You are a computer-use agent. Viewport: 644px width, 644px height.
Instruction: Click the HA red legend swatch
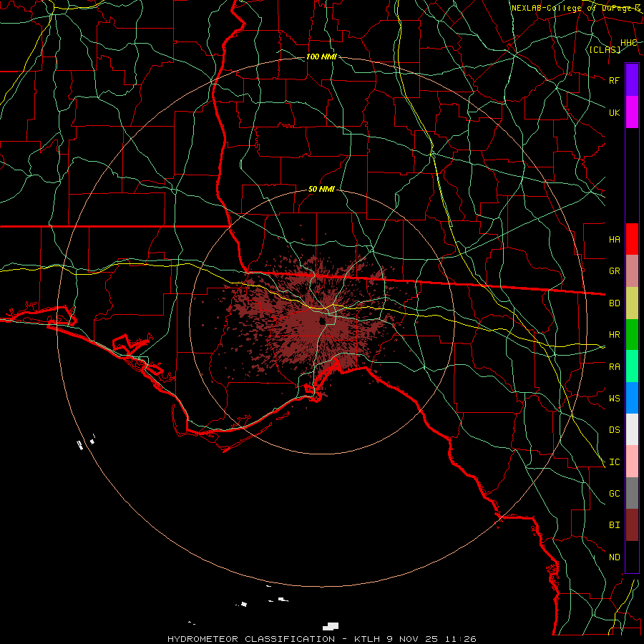point(632,239)
